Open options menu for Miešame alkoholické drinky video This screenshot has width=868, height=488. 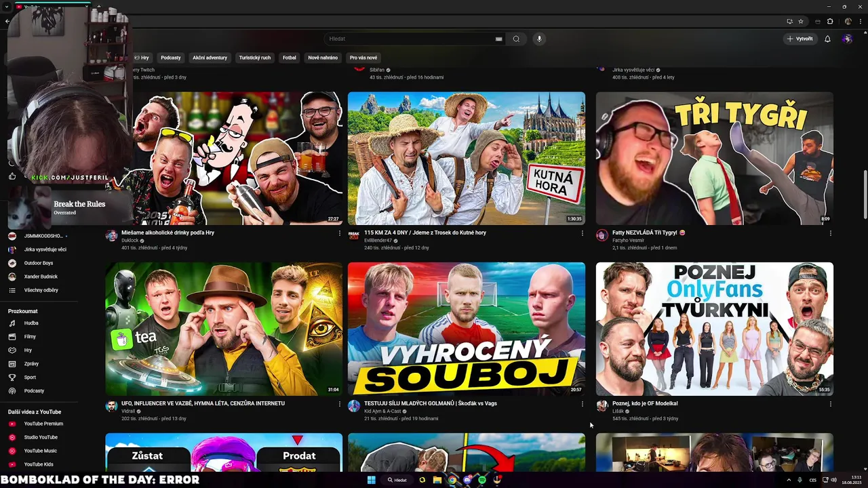(340, 233)
